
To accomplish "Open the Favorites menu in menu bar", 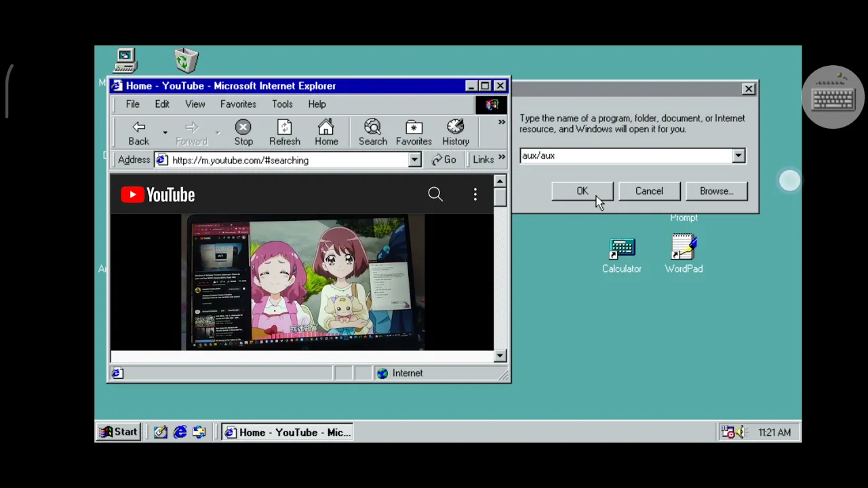I will coord(238,104).
